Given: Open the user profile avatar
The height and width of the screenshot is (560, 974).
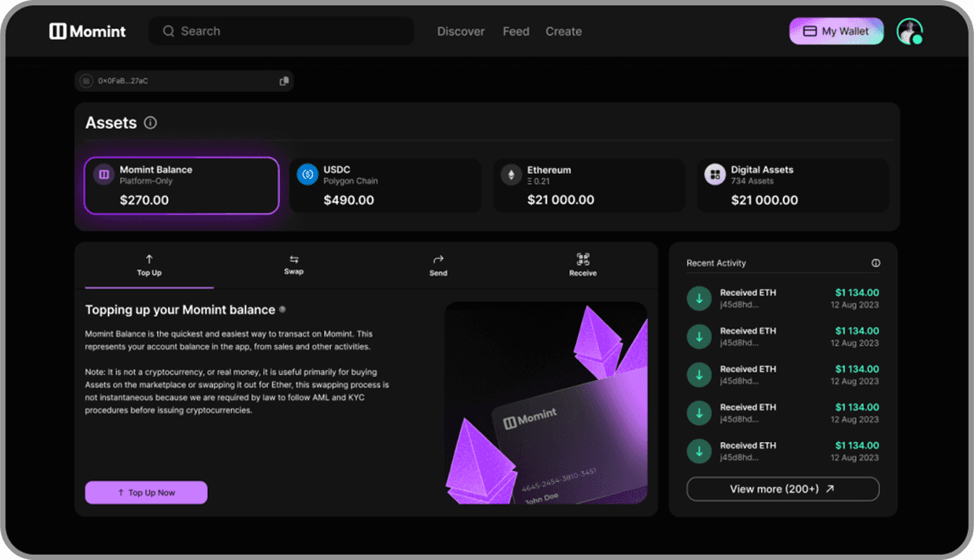Looking at the screenshot, I should [x=909, y=31].
